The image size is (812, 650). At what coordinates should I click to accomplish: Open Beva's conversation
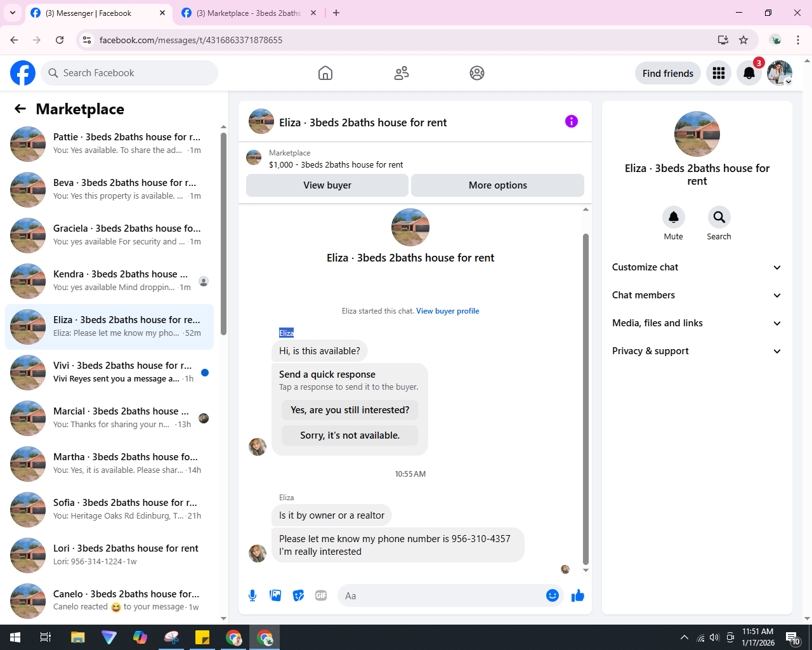click(109, 189)
